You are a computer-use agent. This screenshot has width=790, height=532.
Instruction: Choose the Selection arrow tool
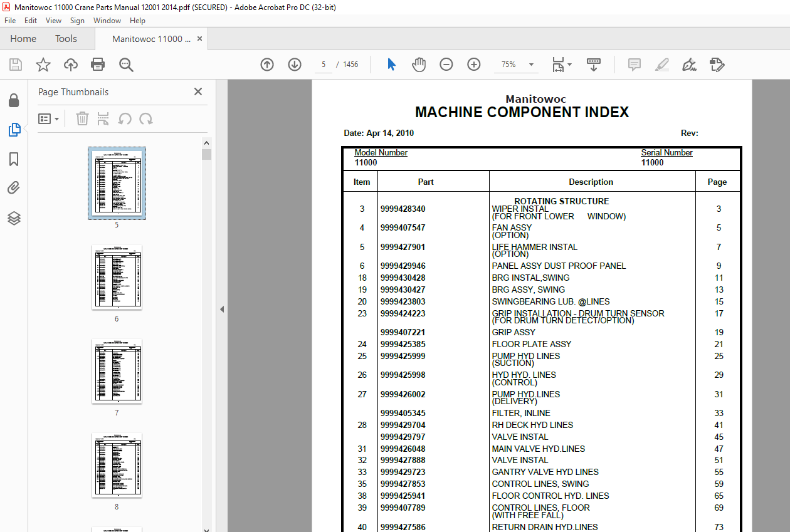click(392, 65)
